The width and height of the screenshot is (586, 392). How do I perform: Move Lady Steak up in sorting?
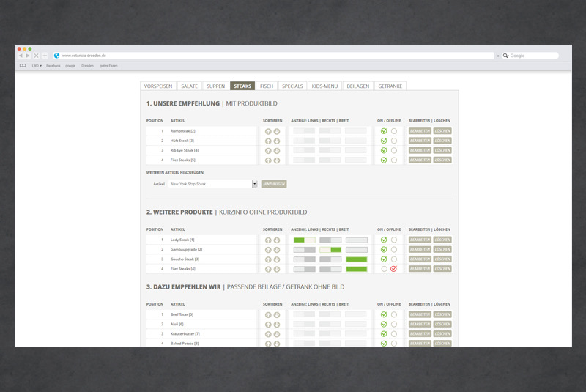coord(268,240)
